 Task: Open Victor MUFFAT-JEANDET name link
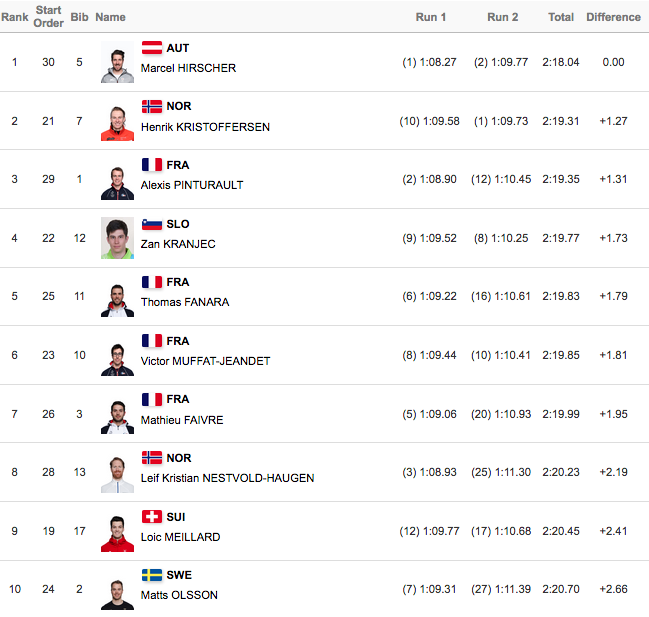(x=205, y=361)
